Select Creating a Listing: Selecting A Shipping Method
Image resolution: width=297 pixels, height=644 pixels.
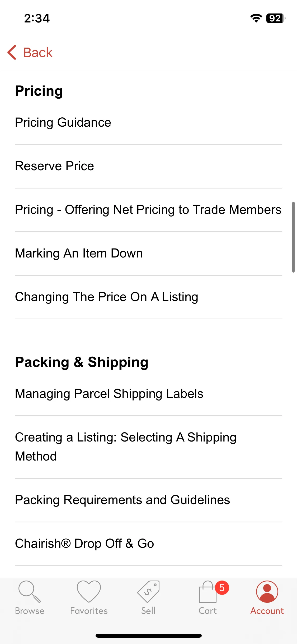tap(148, 447)
